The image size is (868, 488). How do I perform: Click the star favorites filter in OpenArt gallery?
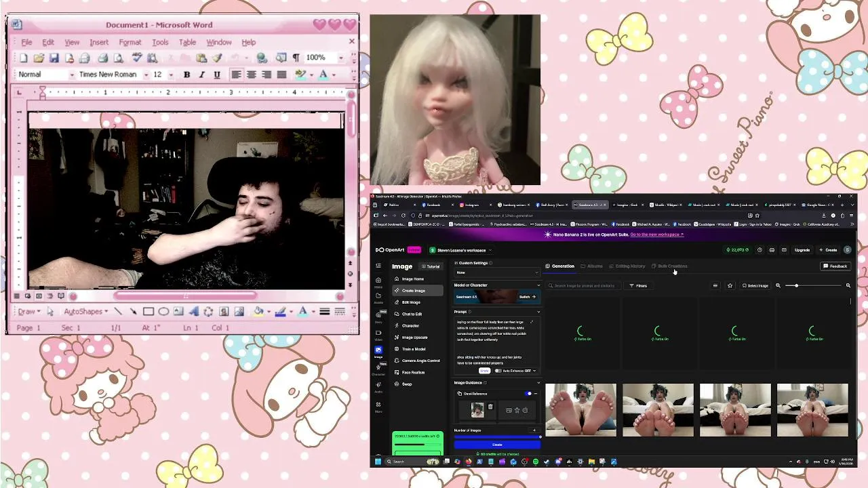(730, 285)
